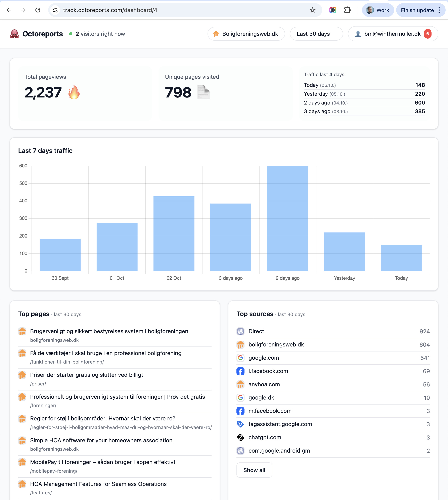Click the Finish update button
448x500 pixels.
(x=417, y=10)
